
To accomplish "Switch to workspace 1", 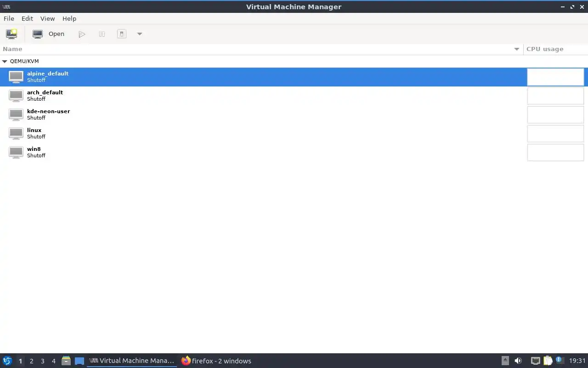I will coord(20,361).
